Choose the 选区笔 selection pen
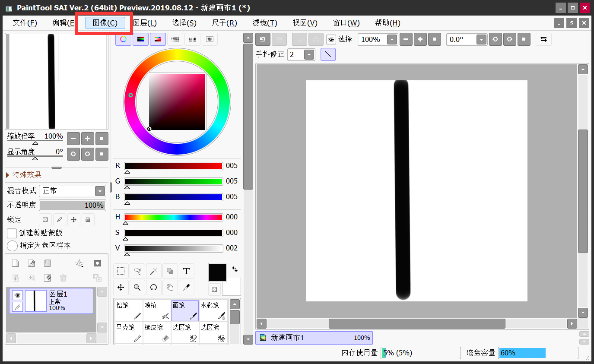594x364 pixels. [x=185, y=333]
